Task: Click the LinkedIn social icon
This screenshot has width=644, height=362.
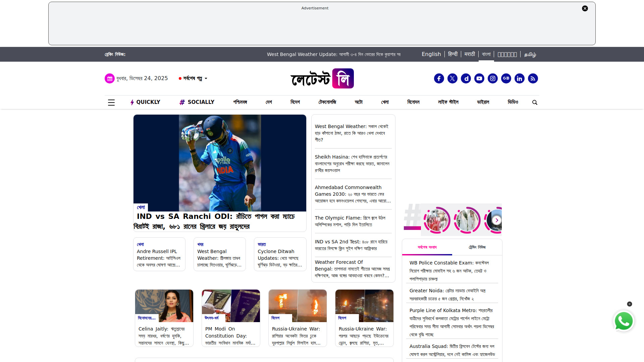Action: click(x=519, y=78)
